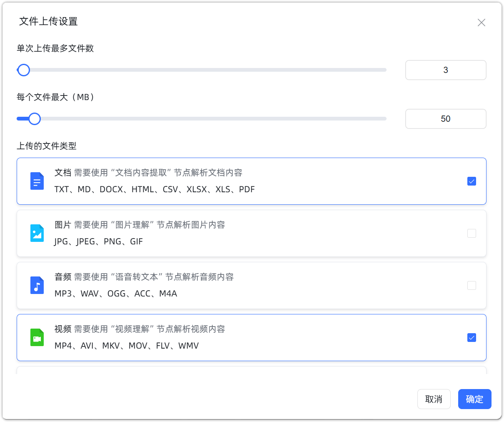This screenshot has height=422, width=504.
Task: Click the max file size slider handle
Action: [35, 119]
